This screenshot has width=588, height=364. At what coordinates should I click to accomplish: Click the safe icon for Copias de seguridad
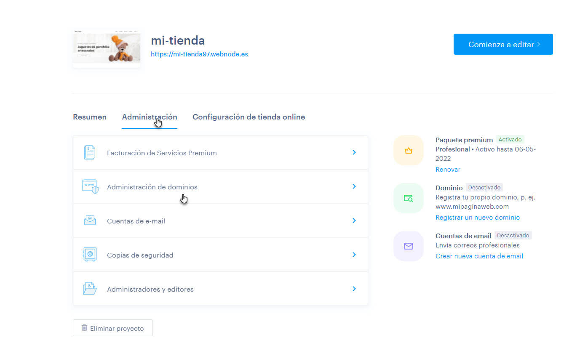[x=89, y=255]
